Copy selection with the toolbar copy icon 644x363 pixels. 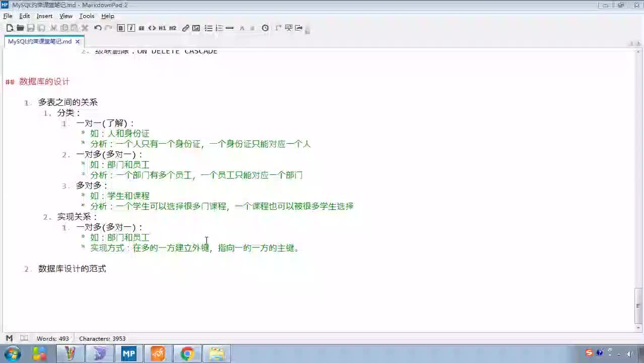[64, 28]
